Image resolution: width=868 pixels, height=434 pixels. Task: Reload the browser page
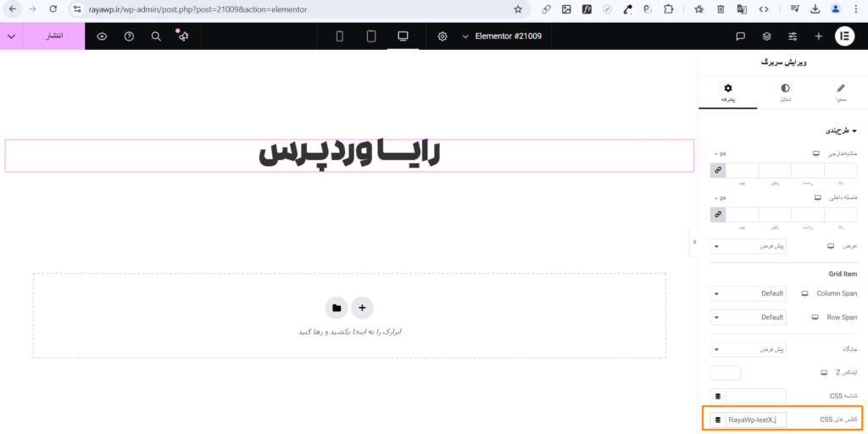(x=53, y=9)
